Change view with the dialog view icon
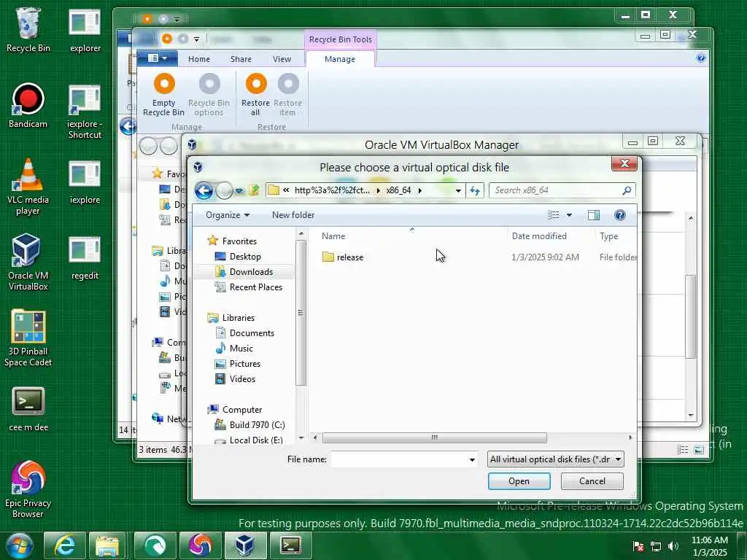The height and width of the screenshot is (560, 747). click(554, 215)
